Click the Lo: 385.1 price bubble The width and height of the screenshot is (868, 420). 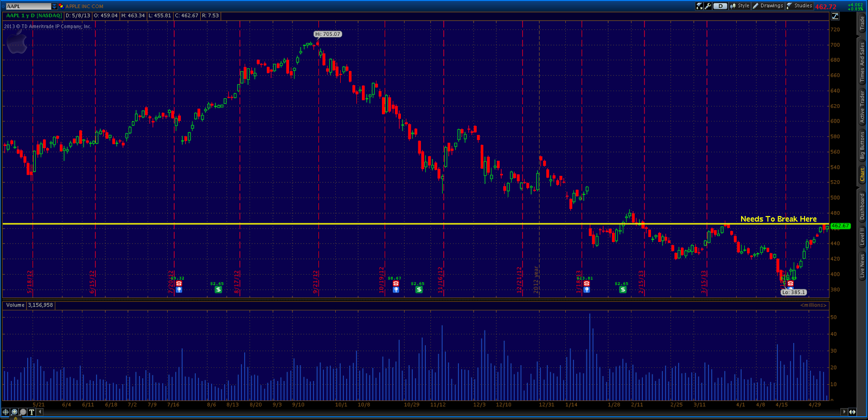[x=794, y=292]
